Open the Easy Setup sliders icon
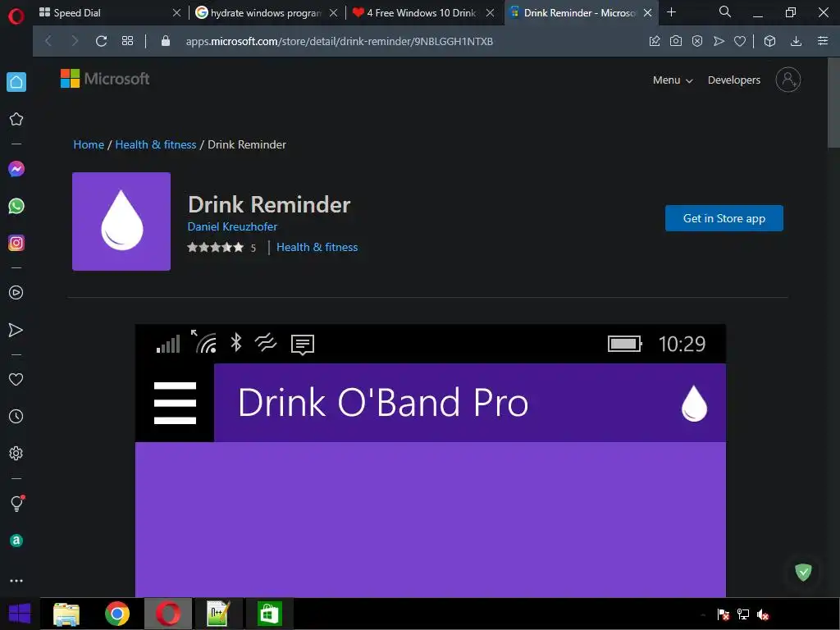 [823, 41]
